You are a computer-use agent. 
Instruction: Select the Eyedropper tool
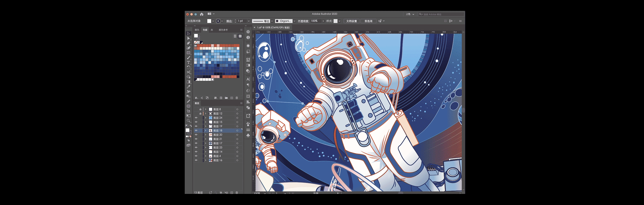click(x=189, y=87)
